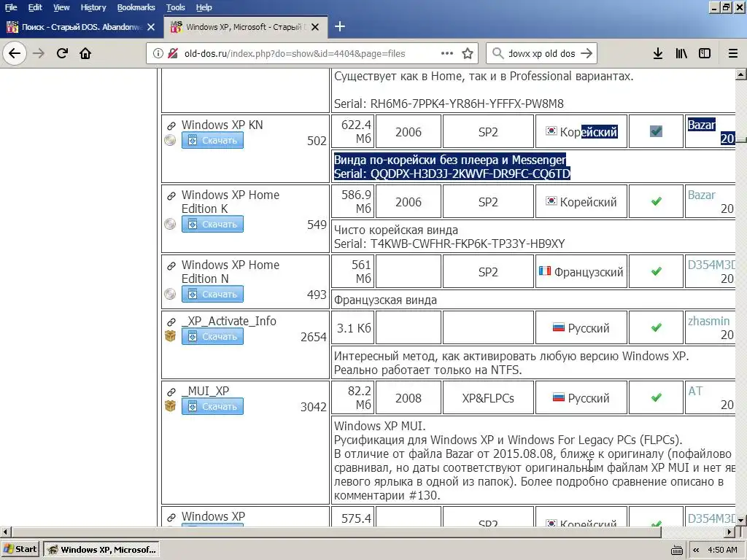Open the Tools menu
The image size is (747, 560).
point(175,7)
